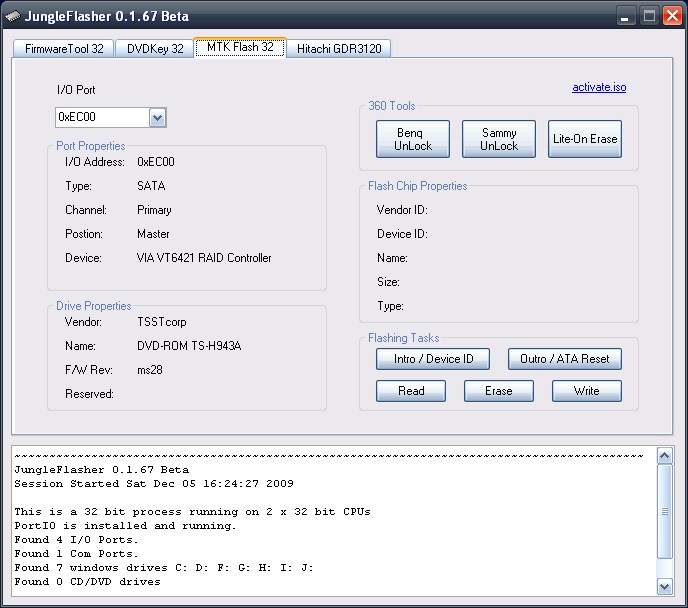Image resolution: width=688 pixels, height=608 pixels.
Task: Click the log window scrollbar thumb
Action: (664, 511)
